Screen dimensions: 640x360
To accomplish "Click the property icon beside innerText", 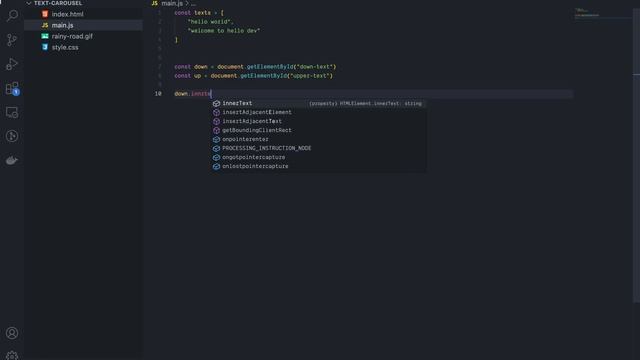I will tap(216, 104).
